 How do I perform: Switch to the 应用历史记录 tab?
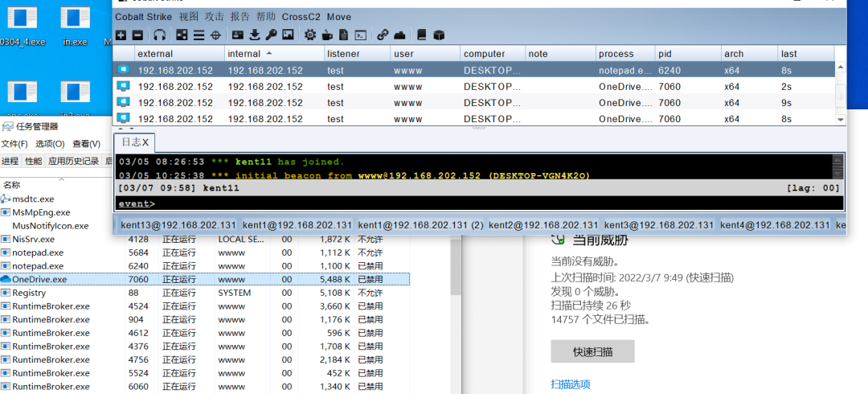74,162
